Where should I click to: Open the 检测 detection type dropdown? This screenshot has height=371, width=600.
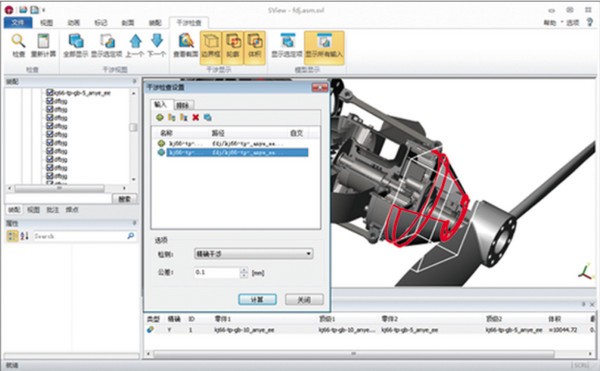[254, 254]
